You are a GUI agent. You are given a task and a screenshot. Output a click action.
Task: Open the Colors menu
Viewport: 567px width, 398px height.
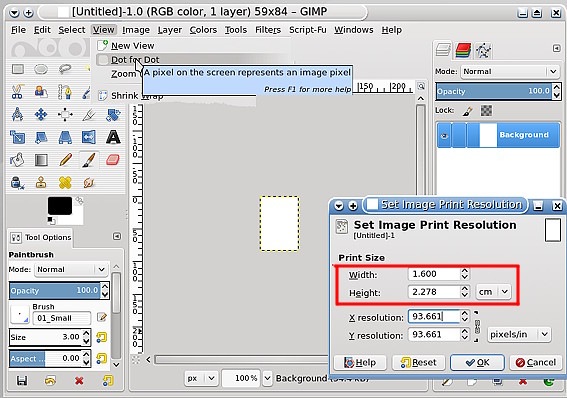point(203,30)
